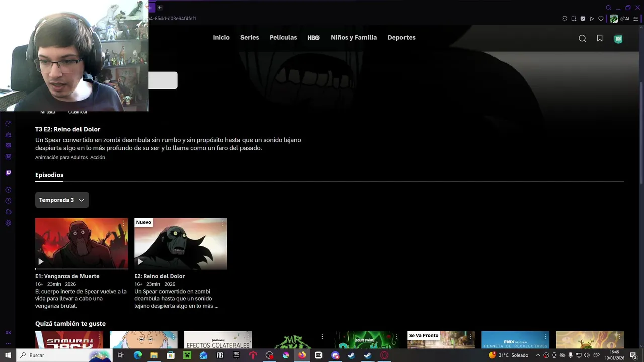Open Firefox from the taskbar
The image size is (644, 362).
pyautogui.click(x=302, y=355)
